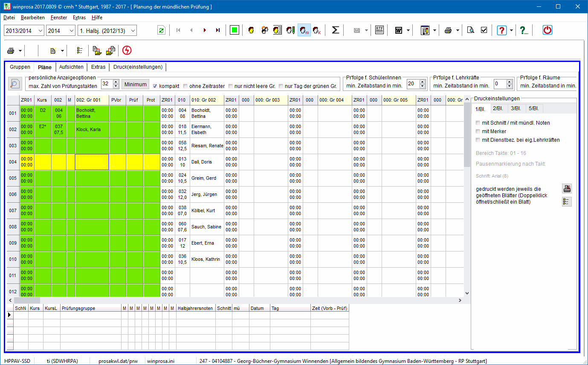Click the red power button icon
Screen dimensions: 588x365
[x=547, y=30]
